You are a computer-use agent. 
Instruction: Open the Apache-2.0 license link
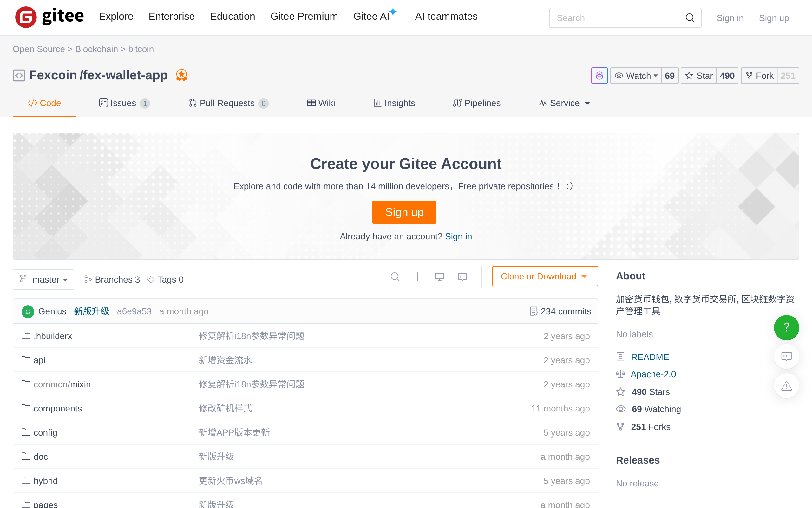click(653, 374)
